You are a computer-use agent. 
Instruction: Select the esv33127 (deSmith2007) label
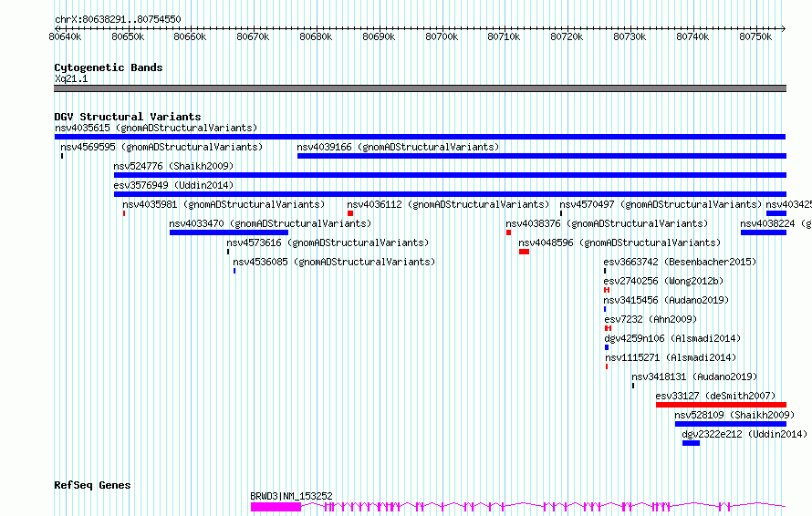[715, 396]
